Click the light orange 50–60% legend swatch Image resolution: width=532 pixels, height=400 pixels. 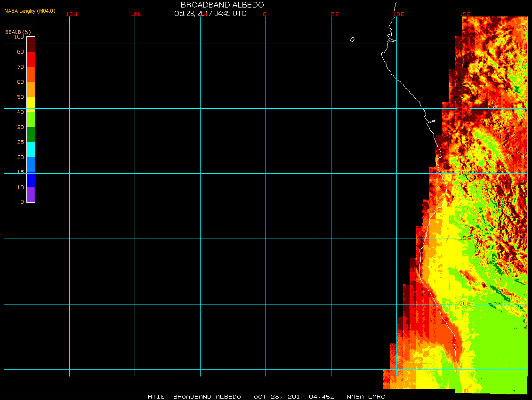(31, 89)
